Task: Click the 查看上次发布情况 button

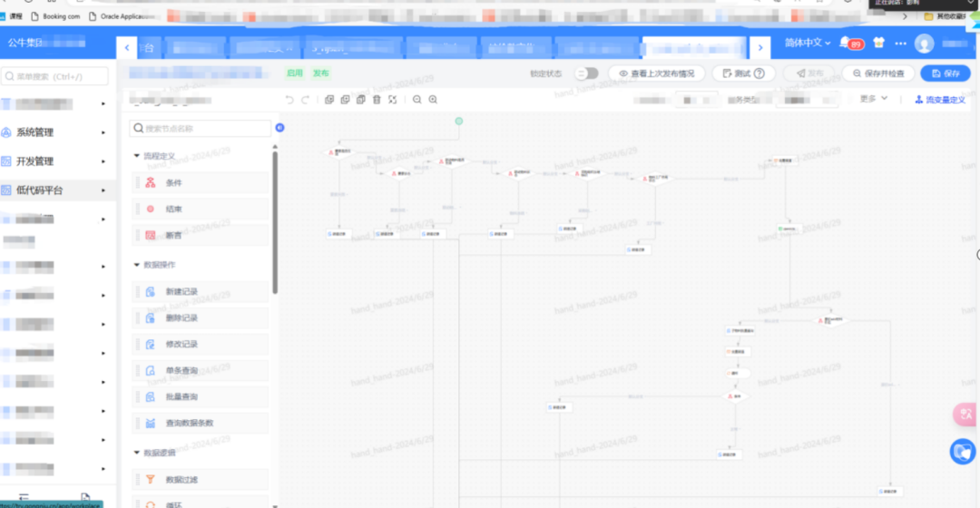Action: (656, 73)
